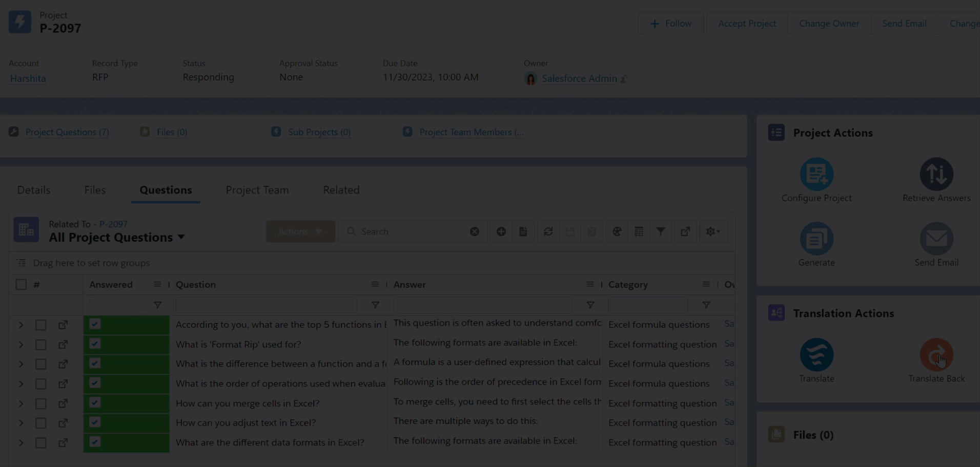980x467 pixels.
Task: Click the Answer column filter input
Action: coord(482,305)
